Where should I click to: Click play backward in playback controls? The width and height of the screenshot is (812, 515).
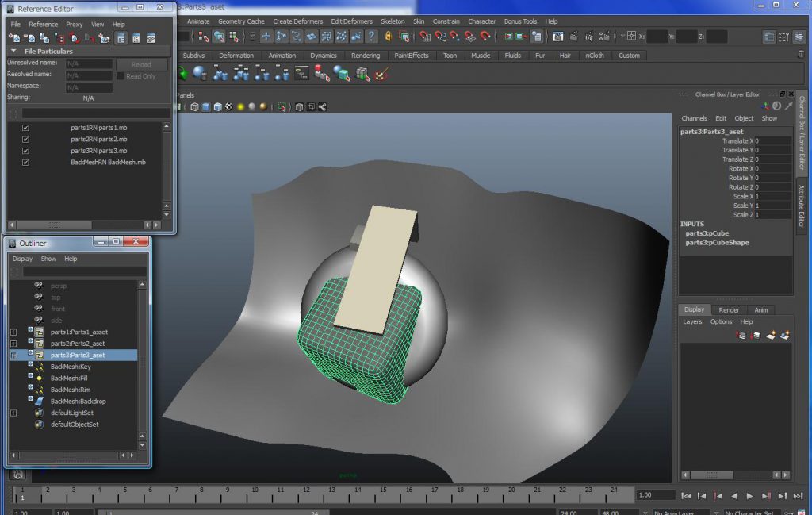click(734, 496)
